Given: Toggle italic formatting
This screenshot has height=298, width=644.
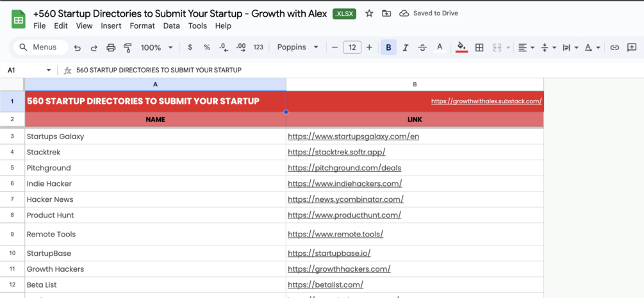Looking at the screenshot, I should [406, 47].
